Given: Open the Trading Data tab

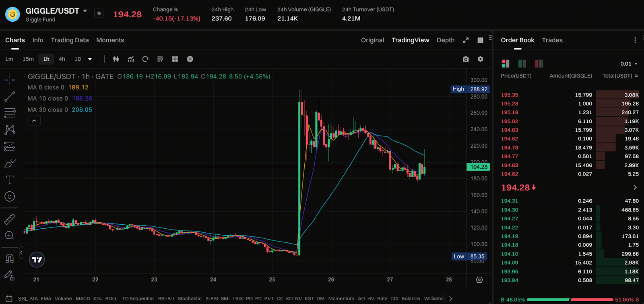Looking at the screenshot, I should pyautogui.click(x=70, y=40).
